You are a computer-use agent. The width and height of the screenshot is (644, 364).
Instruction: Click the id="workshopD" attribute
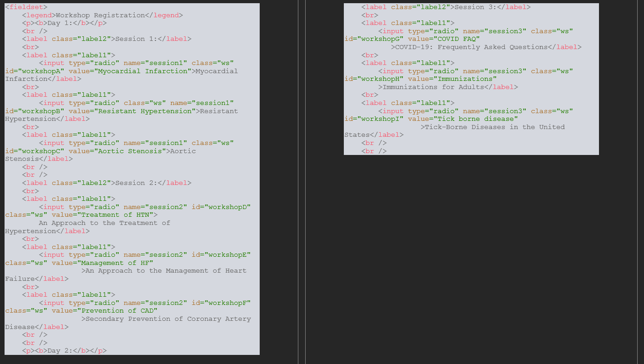coord(221,207)
